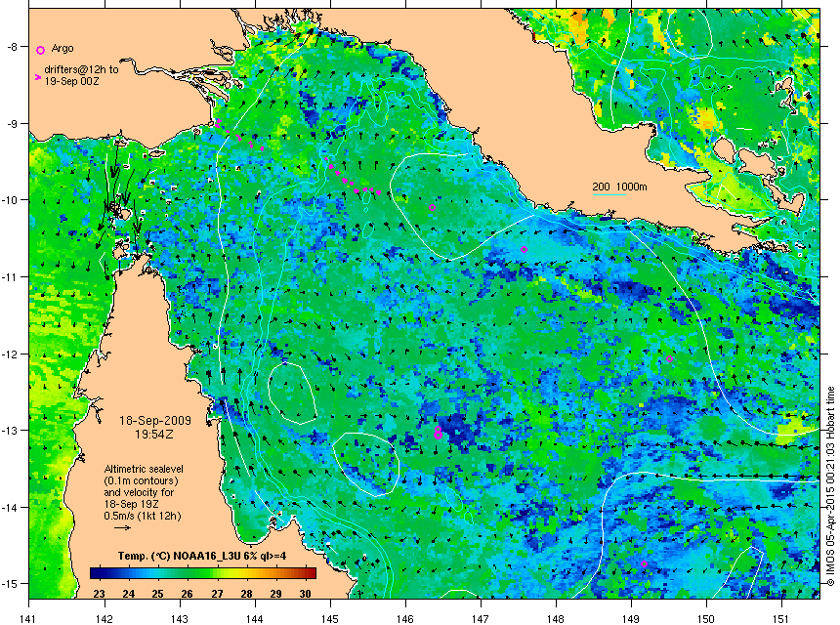
Task: Click the dark red end of temperature colorbar
Action: (312, 573)
